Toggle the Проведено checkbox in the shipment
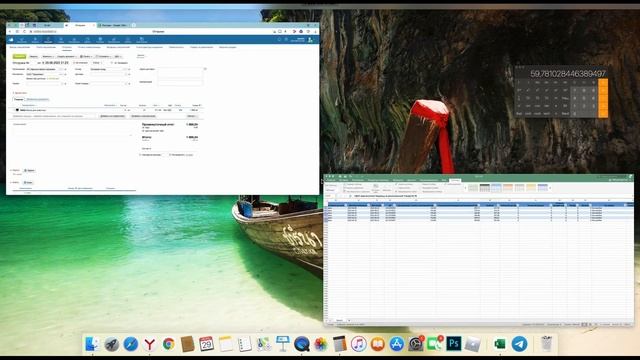 coord(111,63)
